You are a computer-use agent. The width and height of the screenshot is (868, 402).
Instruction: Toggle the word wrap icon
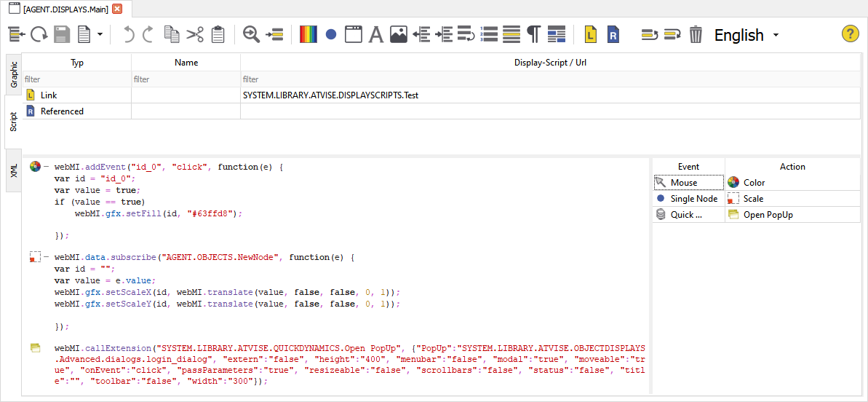pos(466,35)
